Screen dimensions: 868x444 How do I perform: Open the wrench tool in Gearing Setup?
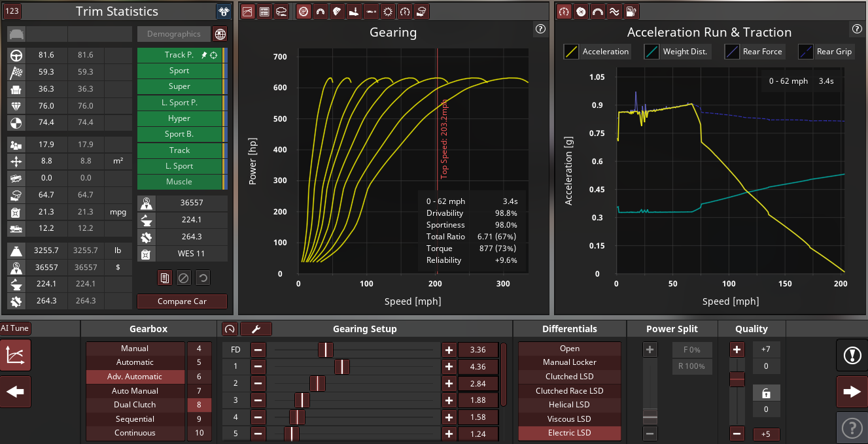(x=256, y=329)
